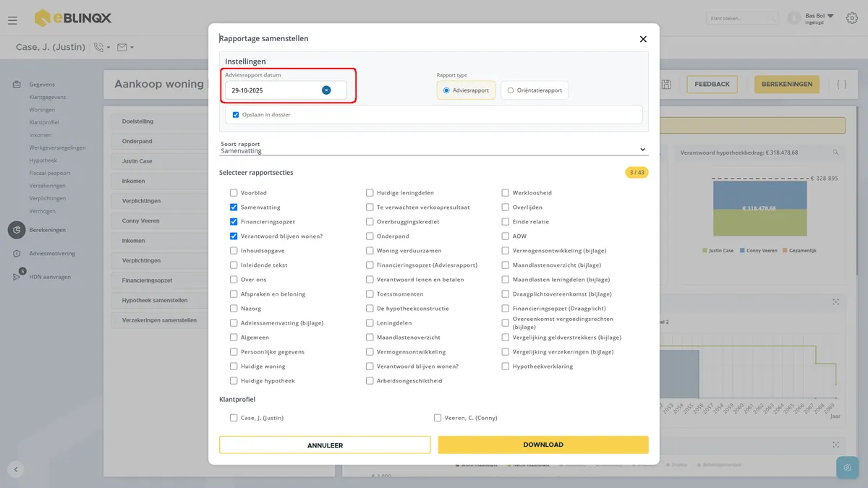Viewport: 868px width, 488px height.
Task: Check the Hypotheekverklaring section
Action: pos(506,367)
